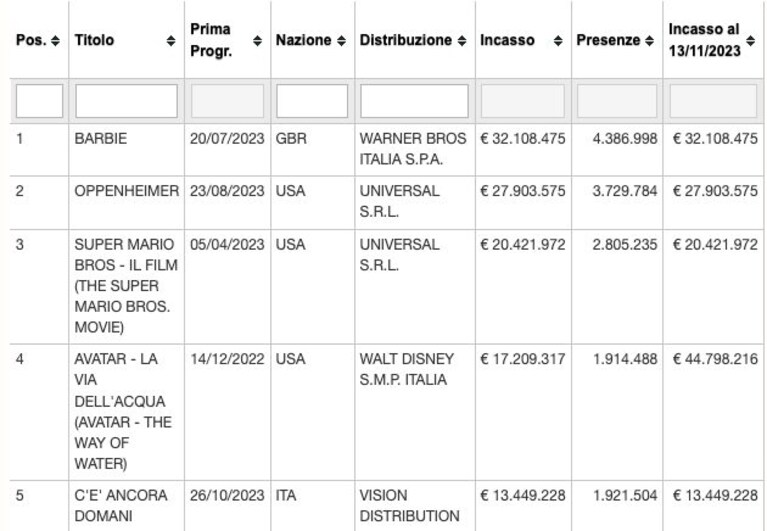
Task: Click the Titolo header label
Action: coord(94,40)
